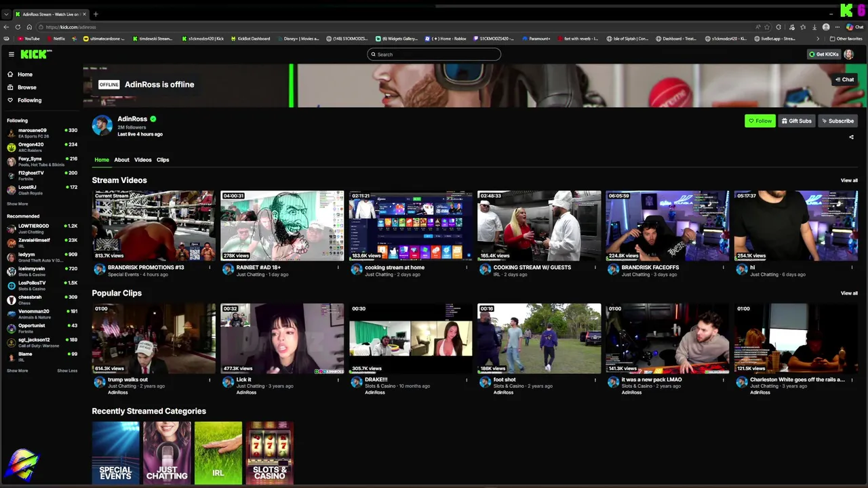Switch to the Clips tab
Viewport: 868px width, 488px height.
[x=163, y=160]
